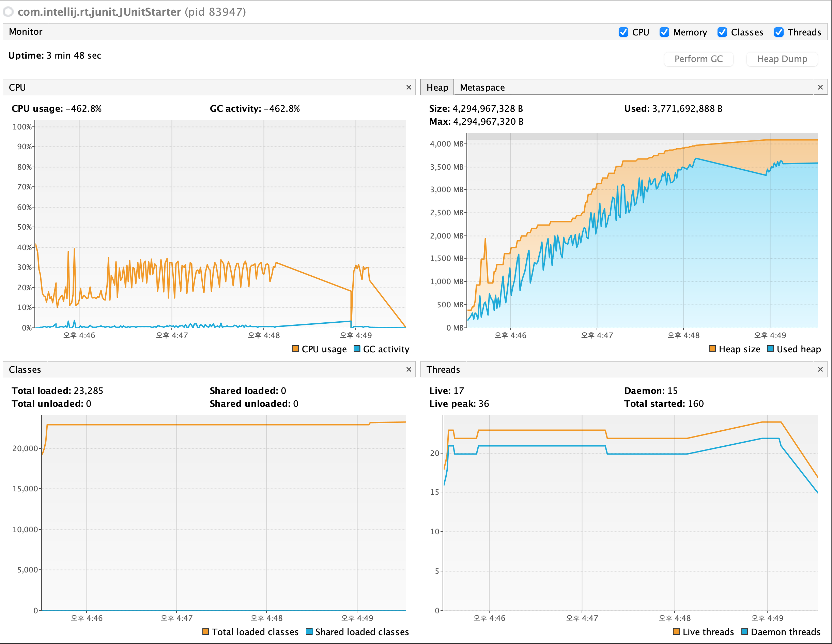
Task: Click the Heap Dump button
Action: (782, 59)
